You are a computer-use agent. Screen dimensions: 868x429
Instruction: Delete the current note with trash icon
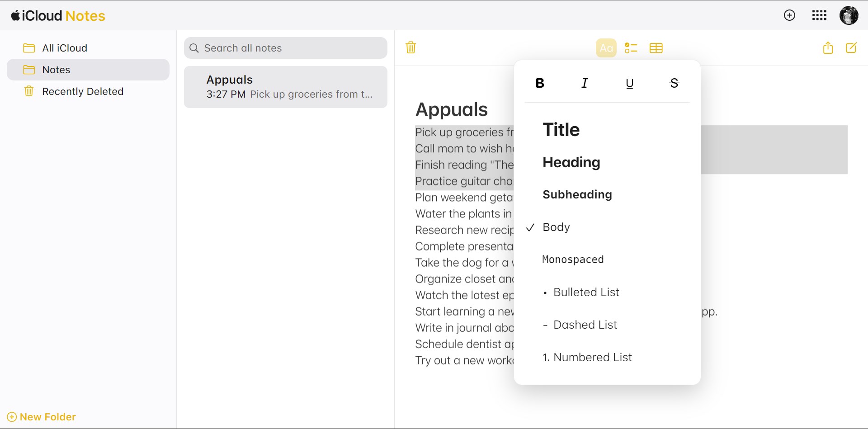(x=410, y=47)
